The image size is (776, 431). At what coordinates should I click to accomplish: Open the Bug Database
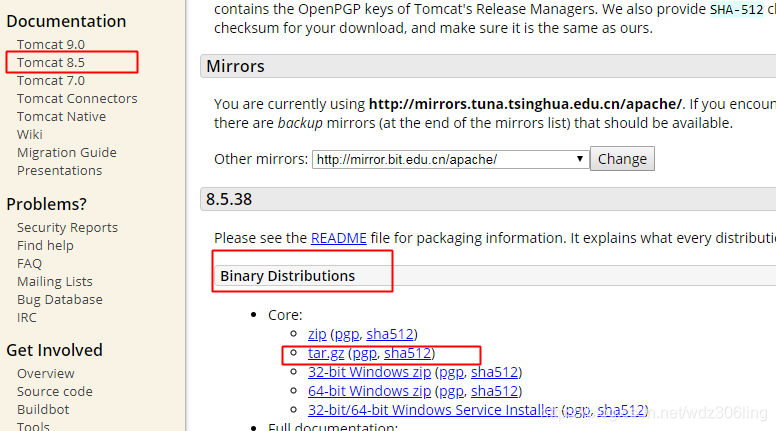pos(60,299)
